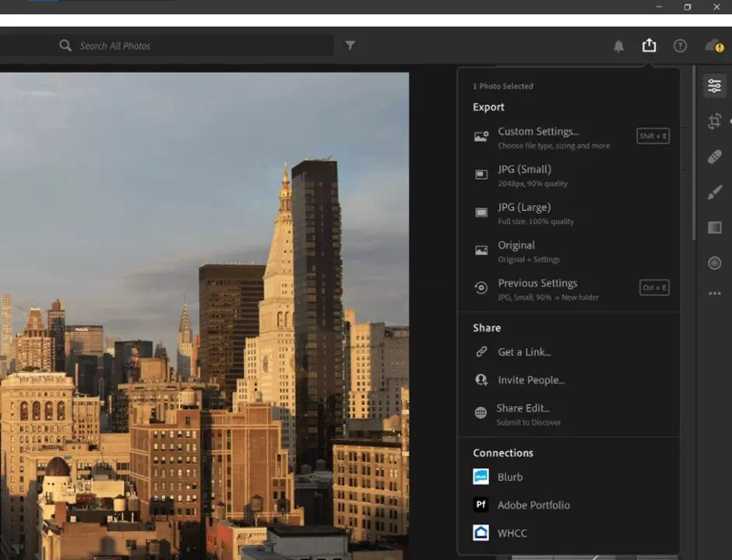Screen dimensions: 732x560
Task: Click the filter funnel icon
Action: tap(350, 45)
